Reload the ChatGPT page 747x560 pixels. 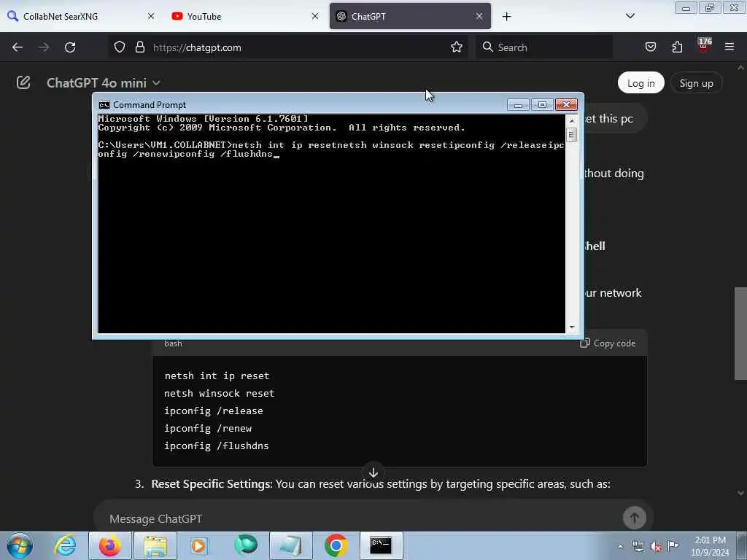pyautogui.click(x=70, y=47)
